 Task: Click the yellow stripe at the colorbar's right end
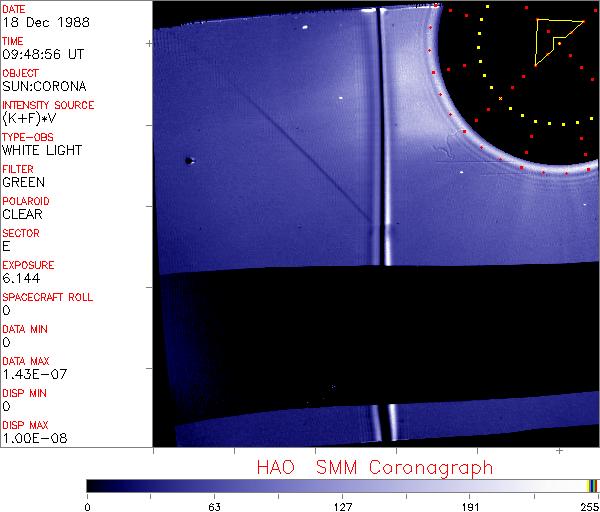(x=590, y=485)
